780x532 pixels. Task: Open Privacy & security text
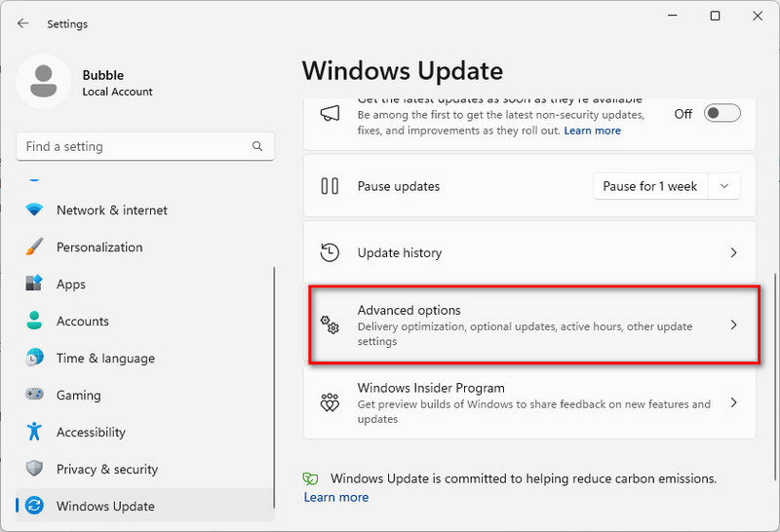pos(107,469)
